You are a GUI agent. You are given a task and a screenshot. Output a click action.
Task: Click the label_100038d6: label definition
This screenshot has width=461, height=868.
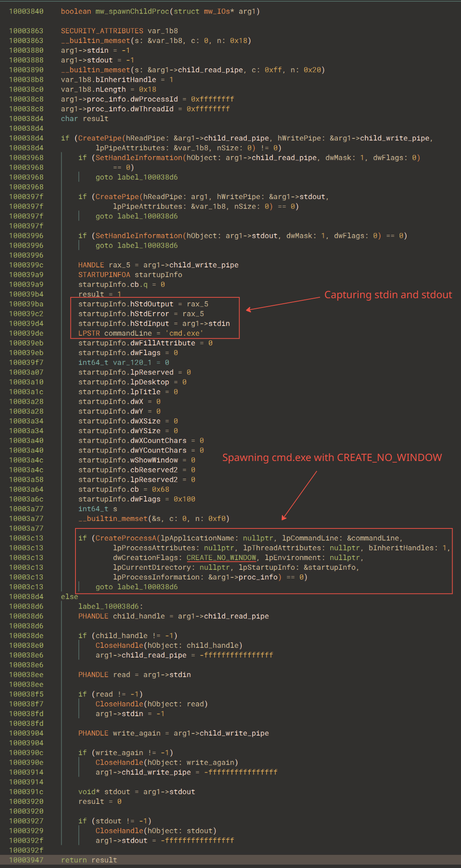point(111,607)
